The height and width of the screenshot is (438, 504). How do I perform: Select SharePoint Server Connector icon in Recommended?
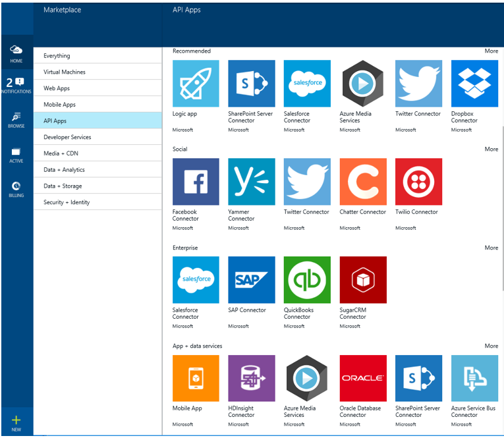coord(252,83)
